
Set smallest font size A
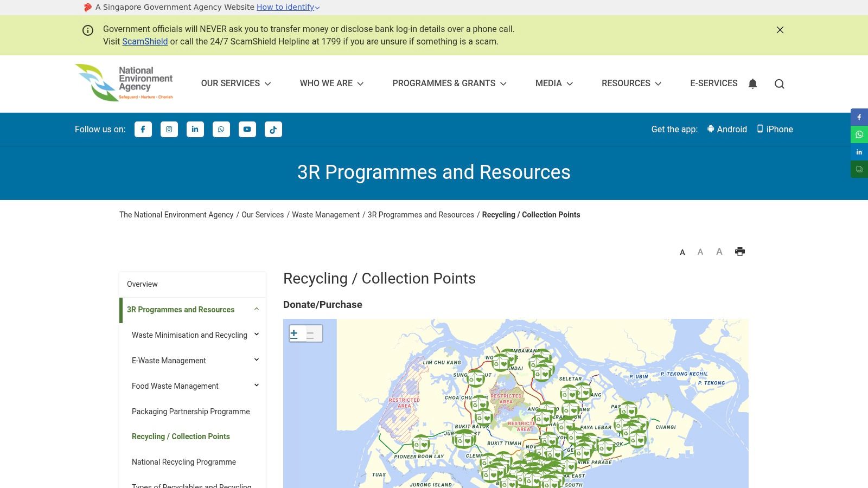[x=682, y=252]
